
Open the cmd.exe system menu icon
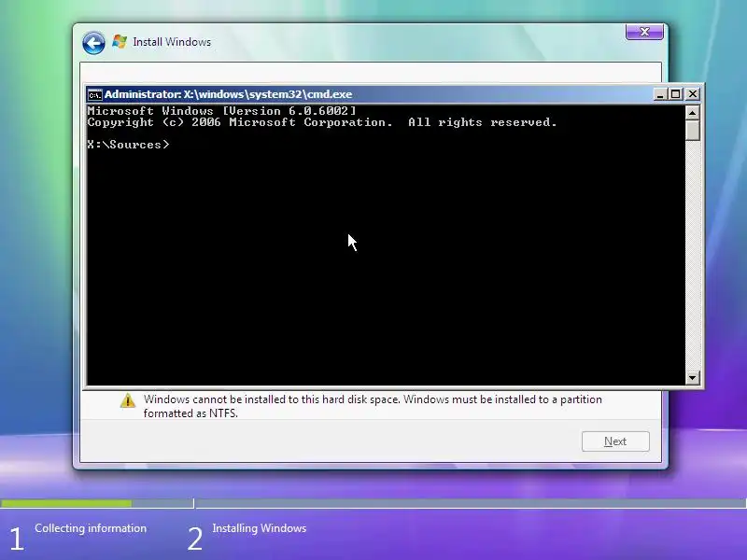click(x=95, y=95)
